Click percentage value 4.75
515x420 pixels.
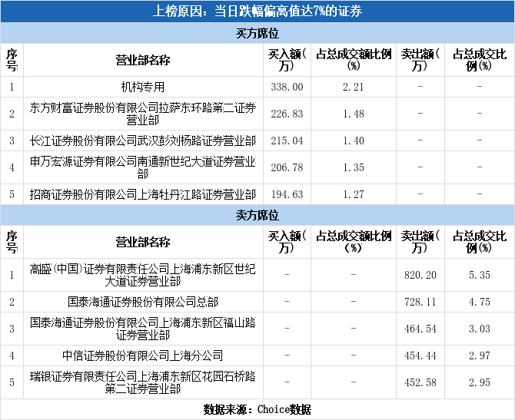click(479, 302)
